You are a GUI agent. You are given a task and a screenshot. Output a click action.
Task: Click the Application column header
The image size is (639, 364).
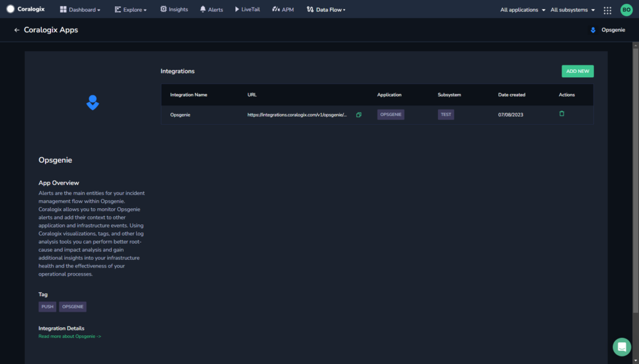tap(389, 95)
